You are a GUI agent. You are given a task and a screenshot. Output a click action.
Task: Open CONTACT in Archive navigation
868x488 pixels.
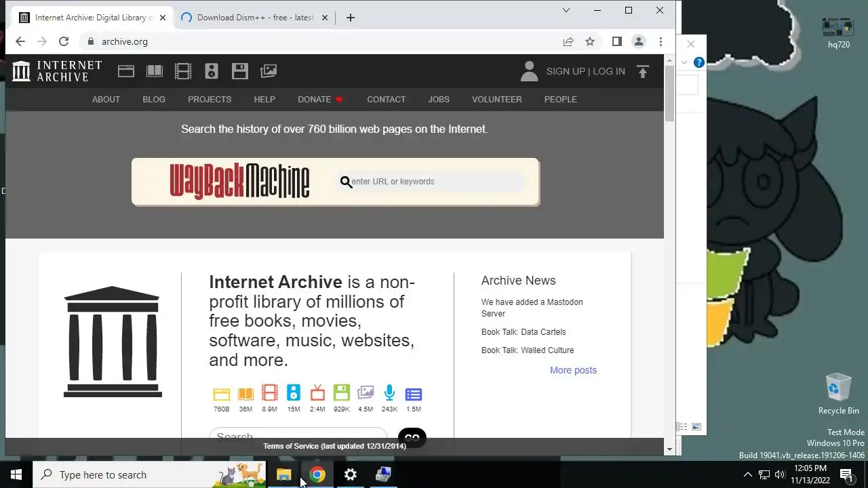tap(386, 99)
